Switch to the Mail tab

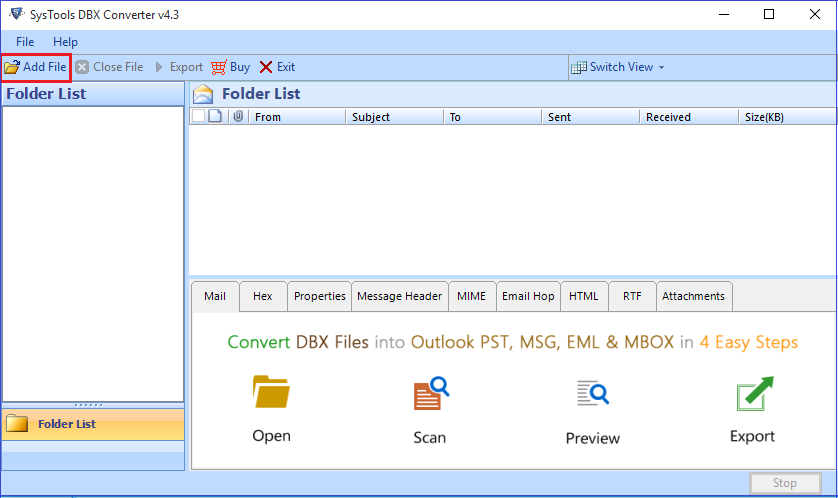215,296
